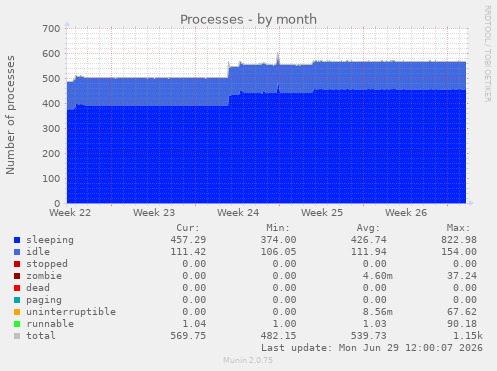Click the paging legend color swatch

point(17,300)
